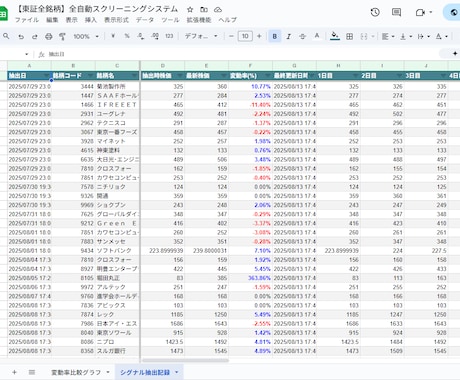This screenshot has width=460, height=380.
Task: Select cell スルガ銀行
Action: (117, 351)
